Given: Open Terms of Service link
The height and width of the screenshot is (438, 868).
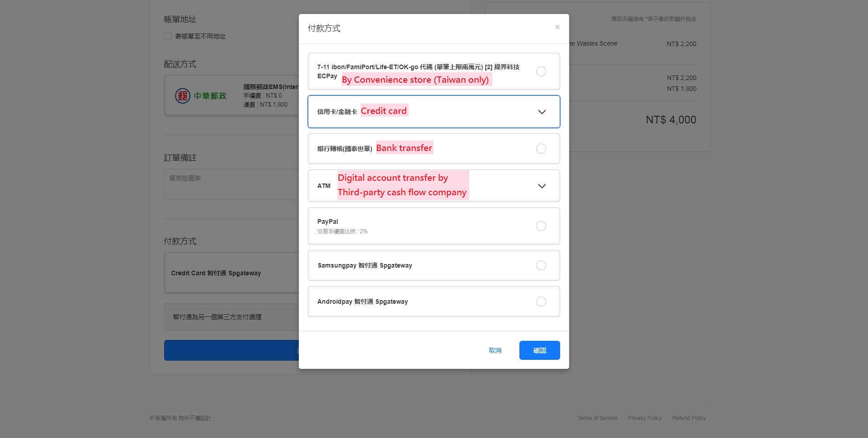Looking at the screenshot, I should [x=597, y=418].
